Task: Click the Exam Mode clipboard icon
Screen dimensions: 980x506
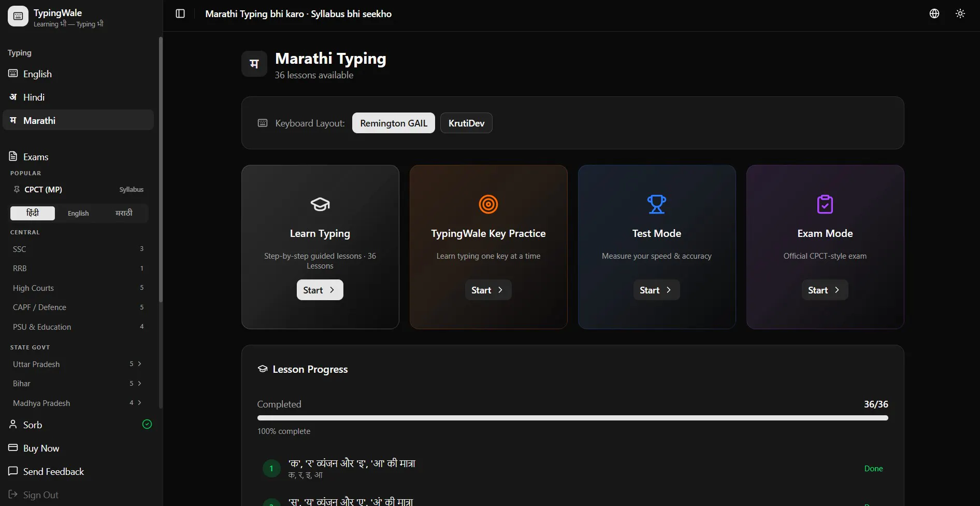Action: tap(825, 204)
